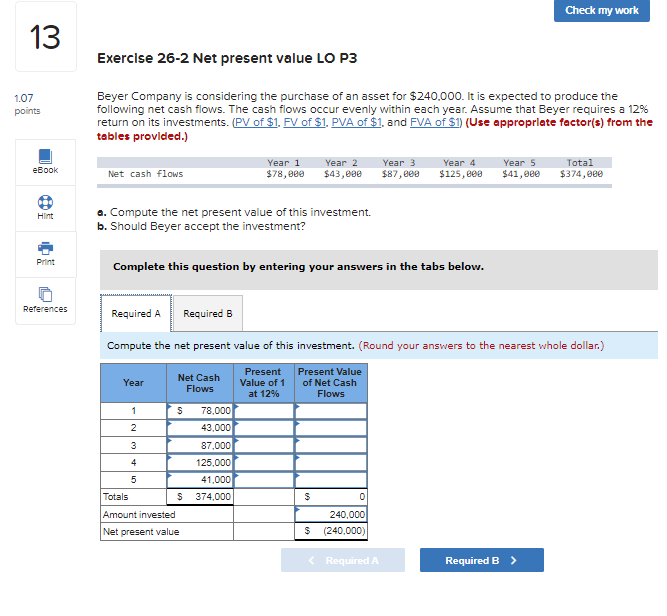Open the FV of $1 table link
667x616 pixels.
(x=305, y=123)
